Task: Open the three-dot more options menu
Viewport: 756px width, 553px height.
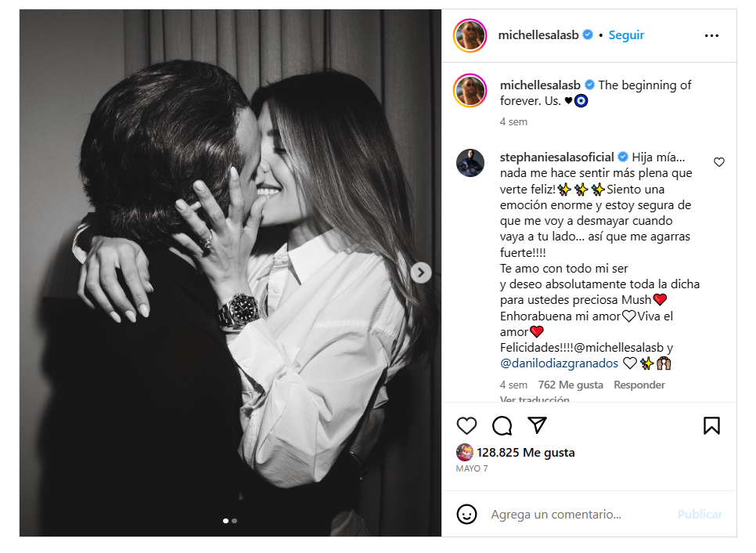Action: [711, 35]
